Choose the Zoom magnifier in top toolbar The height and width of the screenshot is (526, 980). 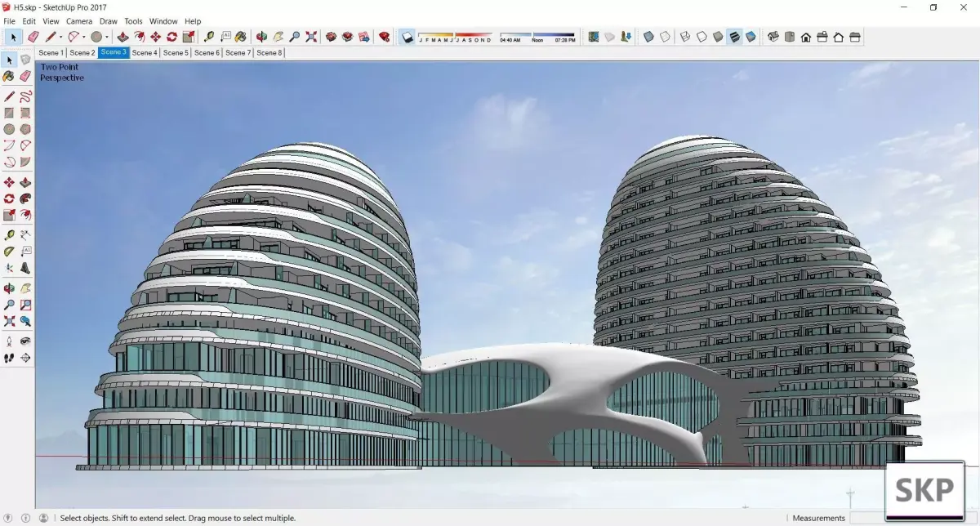pyautogui.click(x=295, y=37)
